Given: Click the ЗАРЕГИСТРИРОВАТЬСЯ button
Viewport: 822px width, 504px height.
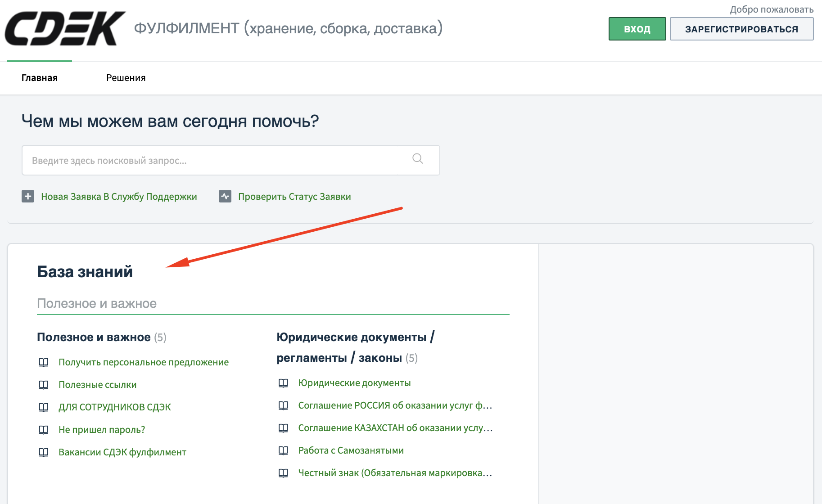Looking at the screenshot, I should coord(741,29).
